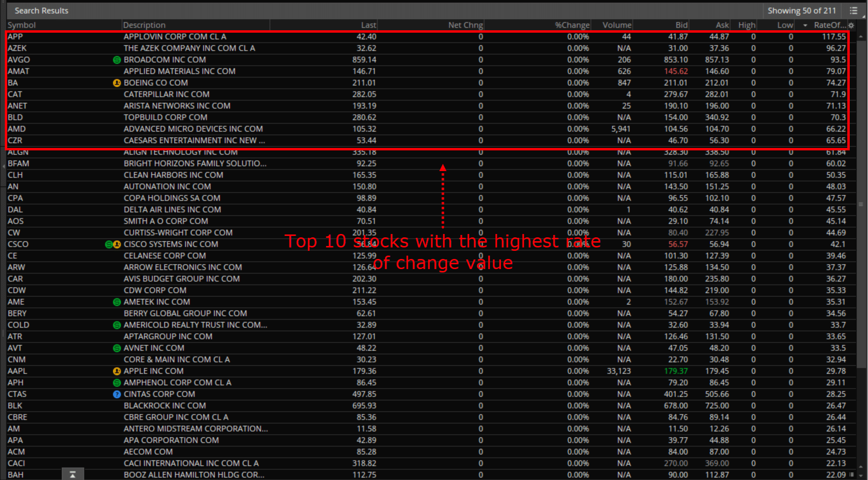The height and width of the screenshot is (480, 868).
Task: Sort by the Symbol column header
Action: [22, 25]
